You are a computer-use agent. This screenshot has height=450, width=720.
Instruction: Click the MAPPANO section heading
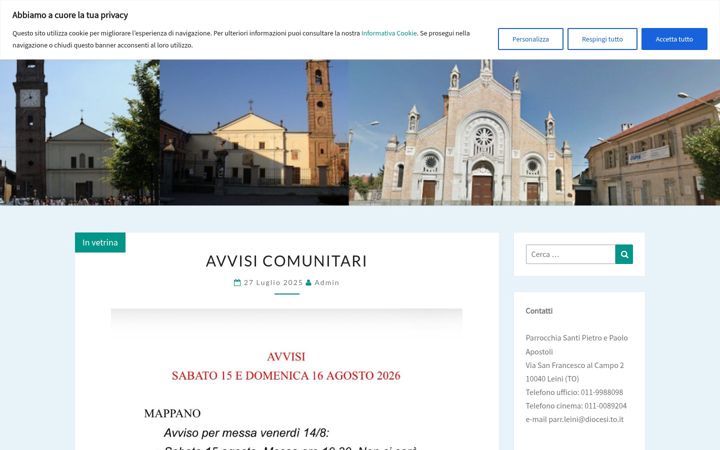pyautogui.click(x=172, y=413)
